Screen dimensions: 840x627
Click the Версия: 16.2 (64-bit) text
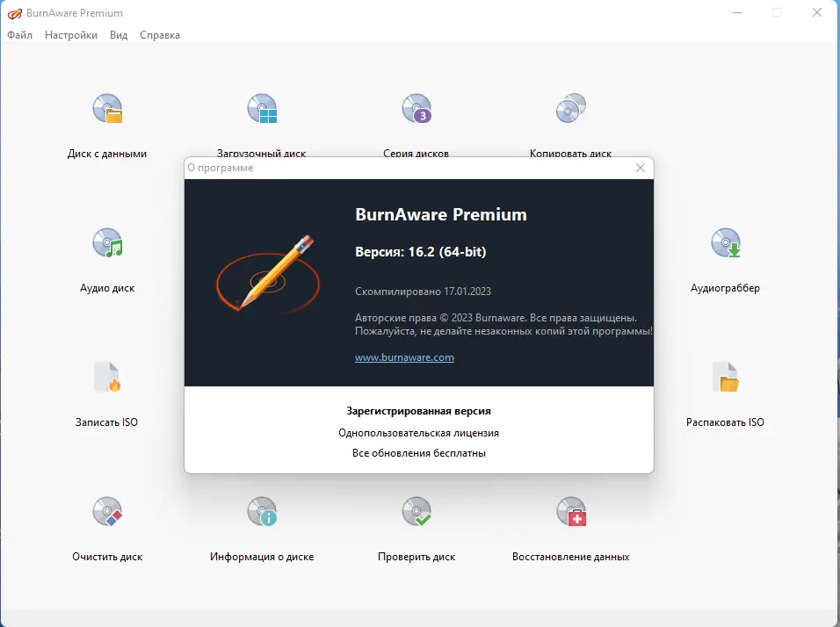(x=421, y=252)
